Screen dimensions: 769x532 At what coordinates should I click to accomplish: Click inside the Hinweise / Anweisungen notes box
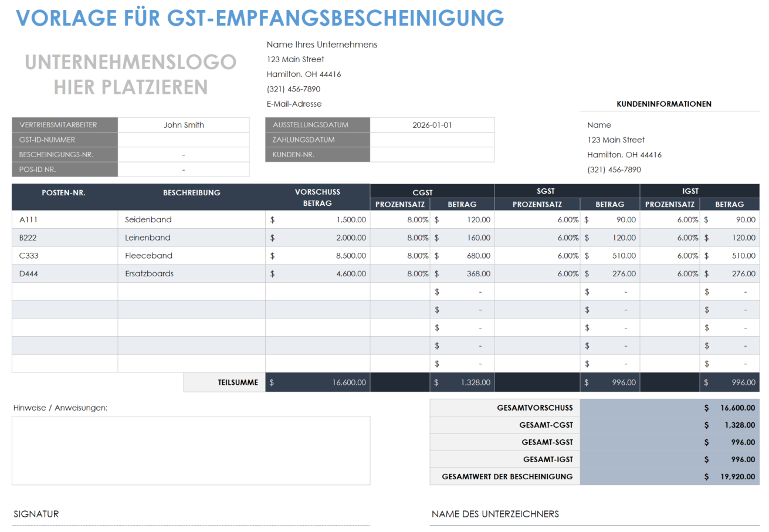point(191,450)
